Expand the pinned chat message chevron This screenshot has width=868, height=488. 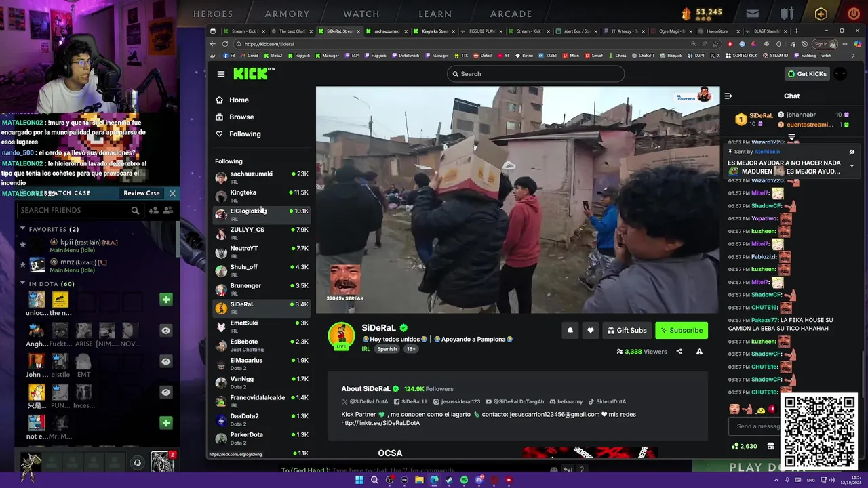(x=852, y=165)
